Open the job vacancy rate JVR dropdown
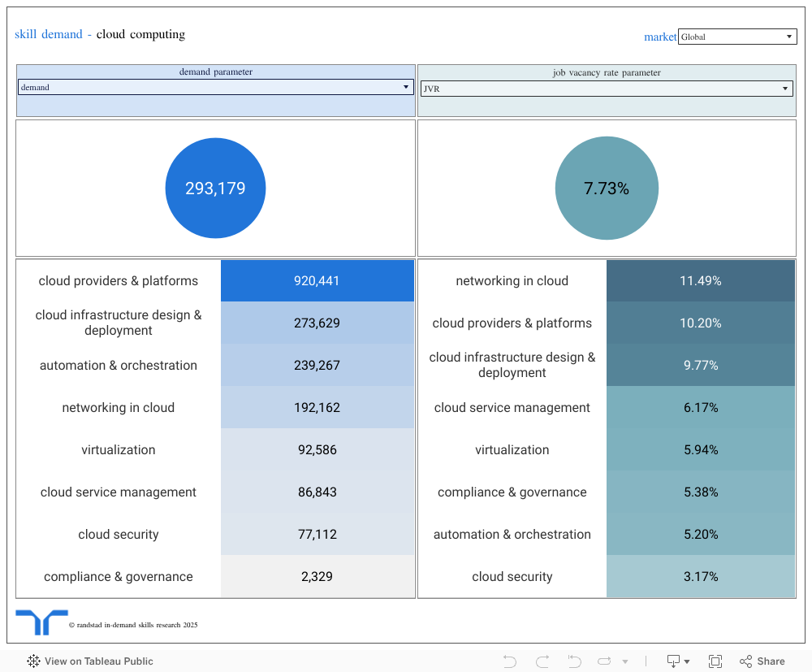 pyautogui.click(x=606, y=89)
